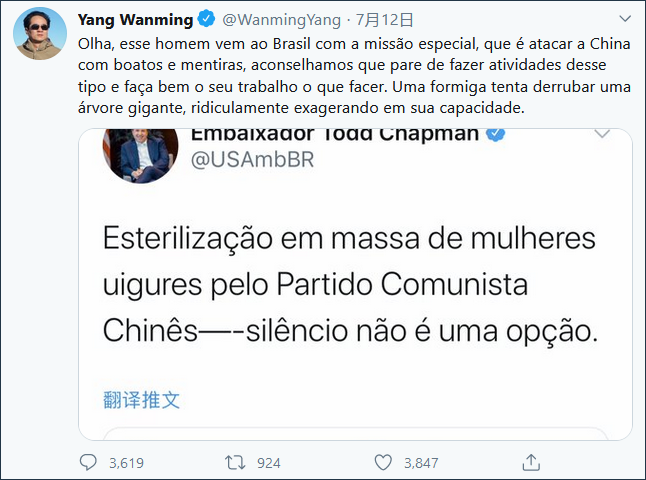Click the 3,847 likes count
Screen dimensions: 646x480
tap(421, 463)
